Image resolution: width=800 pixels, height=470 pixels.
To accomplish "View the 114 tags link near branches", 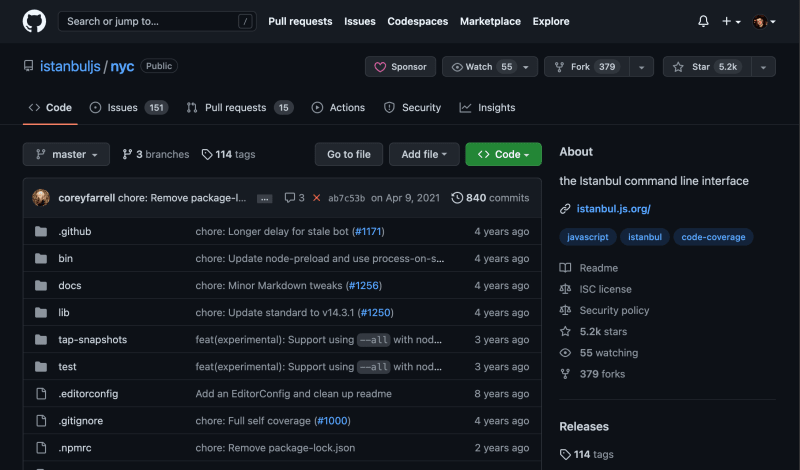I will pos(229,155).
